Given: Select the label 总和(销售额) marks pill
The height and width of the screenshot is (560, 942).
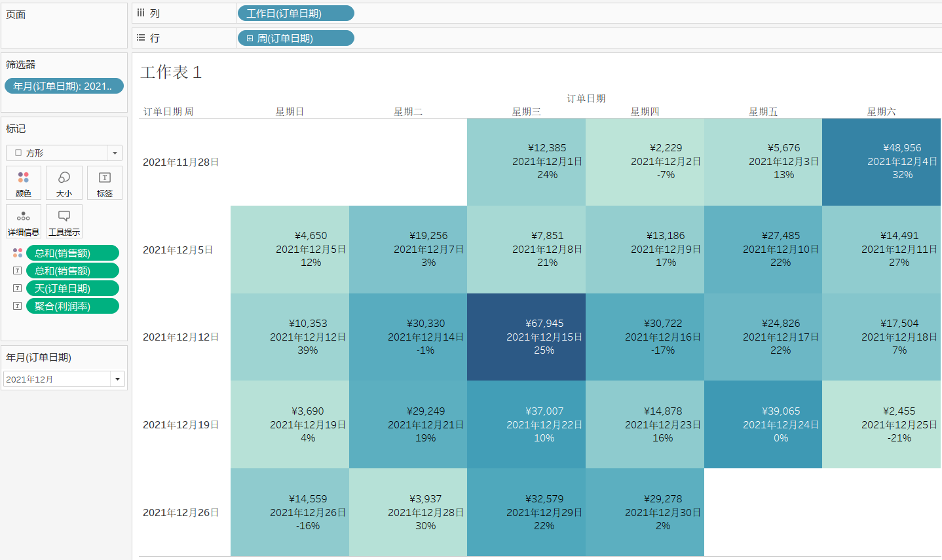Looking at the screenshot, I should (x=73, y=271).
